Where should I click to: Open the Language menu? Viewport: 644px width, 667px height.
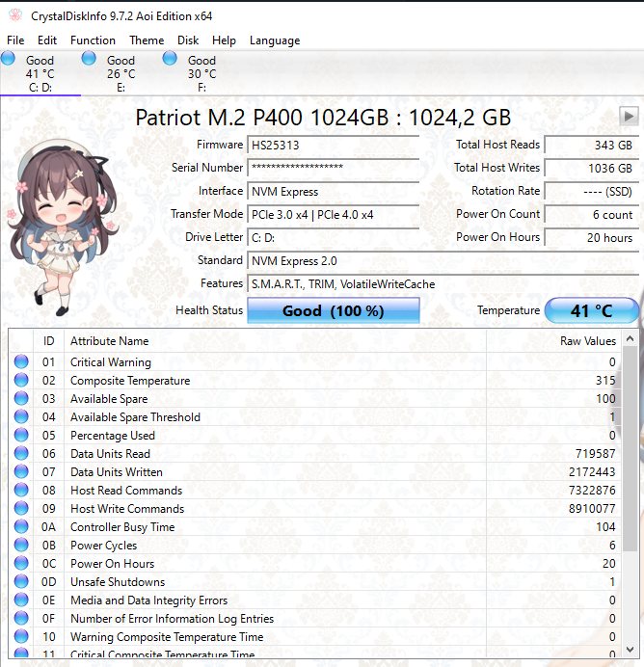[275, 40]
